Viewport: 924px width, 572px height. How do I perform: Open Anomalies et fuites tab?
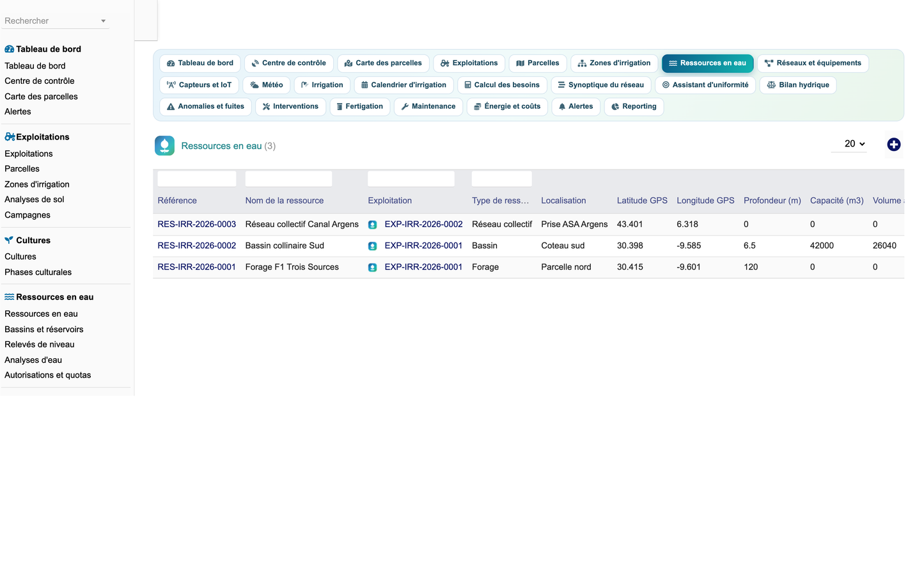point(205,107)
